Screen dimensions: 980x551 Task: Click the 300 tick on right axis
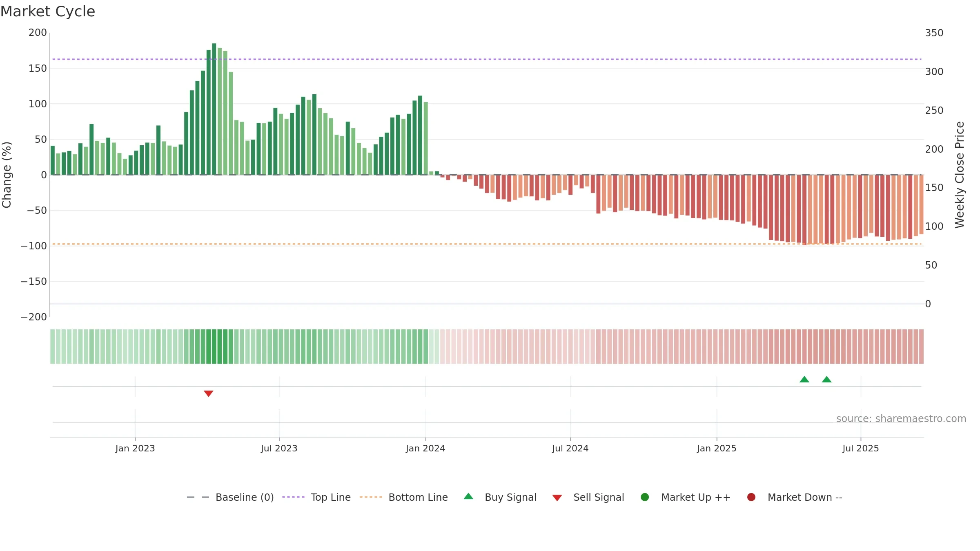(934, 71)
